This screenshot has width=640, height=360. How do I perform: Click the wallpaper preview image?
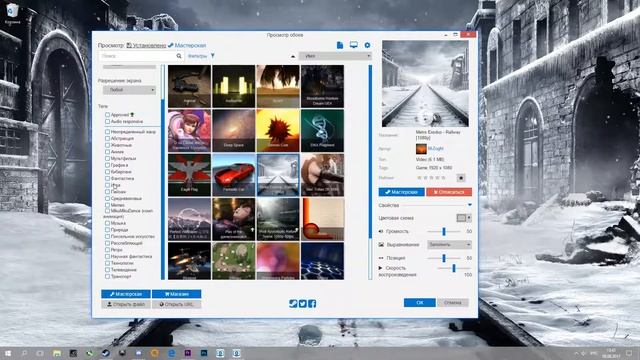(x=425, y=84)
